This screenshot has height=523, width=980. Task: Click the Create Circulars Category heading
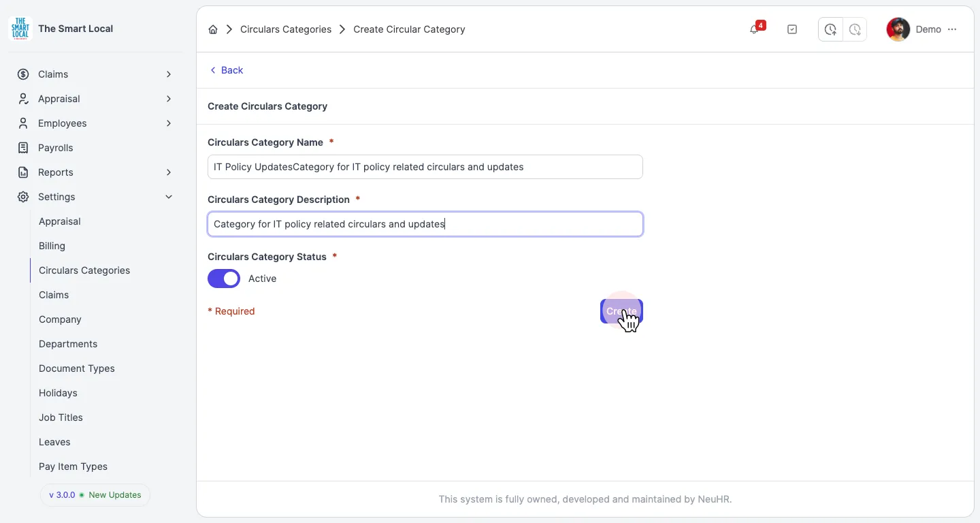tap(267, 106)
